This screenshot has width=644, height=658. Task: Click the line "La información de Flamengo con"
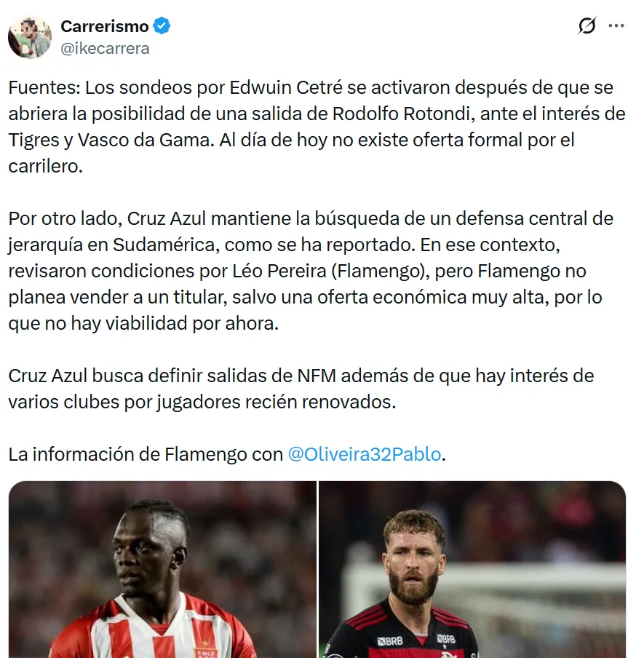[x=146, y=454]
